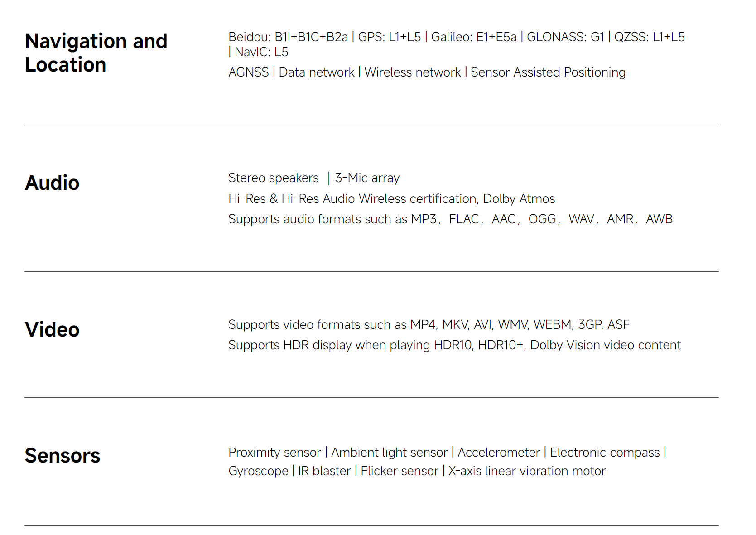Click the GLONASS: G1 entry

(565, 37)
